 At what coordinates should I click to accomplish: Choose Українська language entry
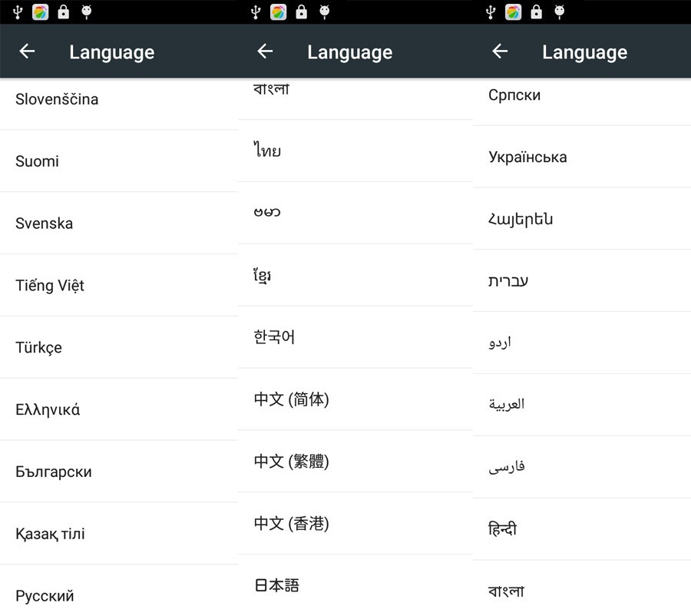[527, 157]
